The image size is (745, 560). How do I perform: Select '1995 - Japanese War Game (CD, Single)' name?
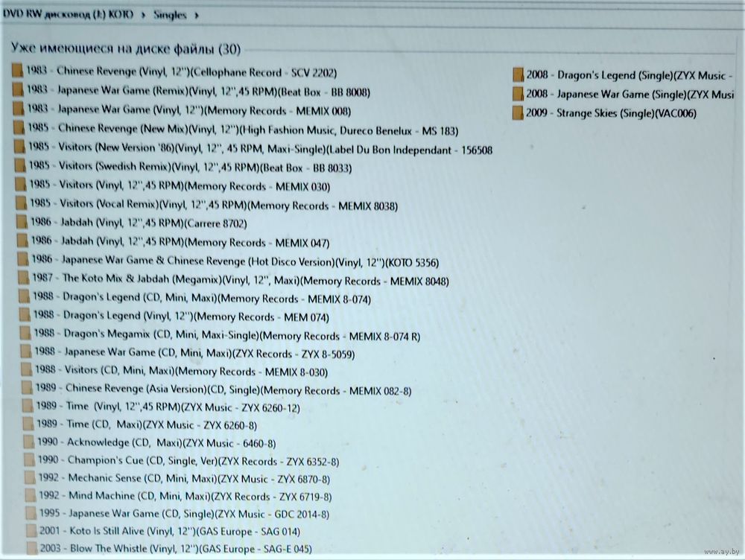(184, 514)
